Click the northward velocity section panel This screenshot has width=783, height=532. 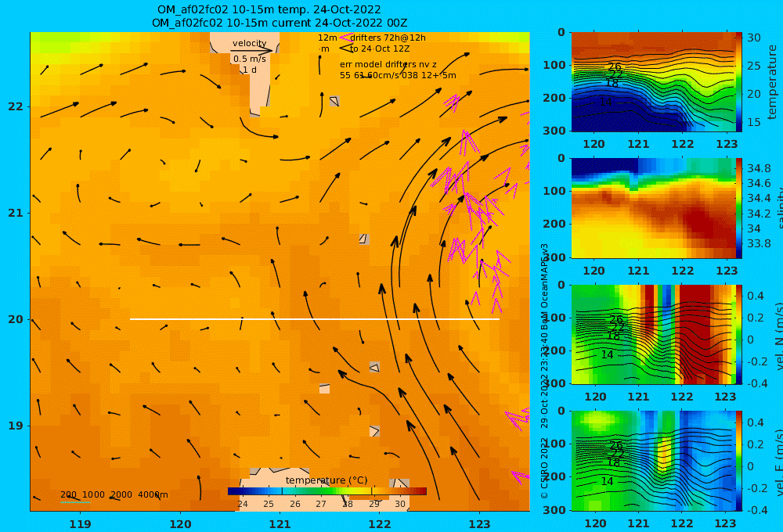pyautogui.click(x=653, y=334)
